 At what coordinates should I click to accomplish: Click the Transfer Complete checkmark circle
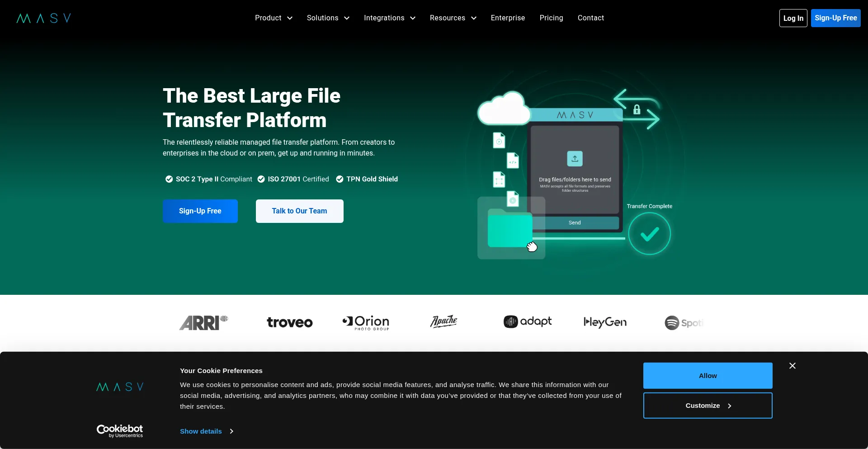point(649,234)
